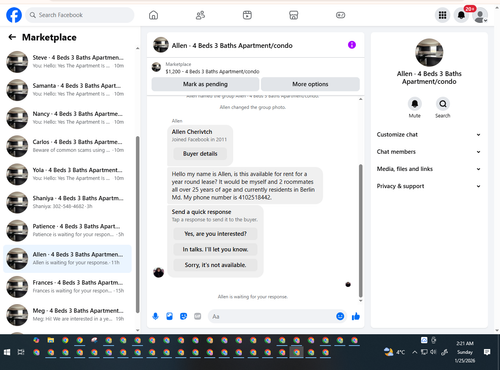Open the taskbar volume speaker icon
Image resolution: width=500 pixels, height=370 pixels.
[433, 352]
